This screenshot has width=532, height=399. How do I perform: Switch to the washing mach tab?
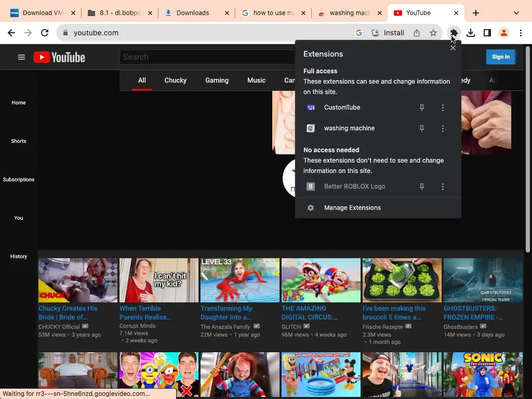(x=350, y=13)
